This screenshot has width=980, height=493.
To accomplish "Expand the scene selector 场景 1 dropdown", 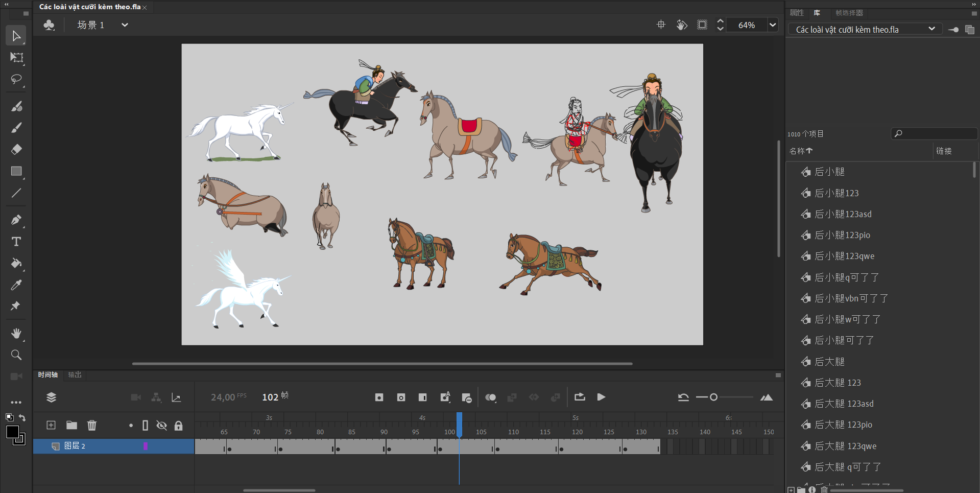I will (125, 25).
